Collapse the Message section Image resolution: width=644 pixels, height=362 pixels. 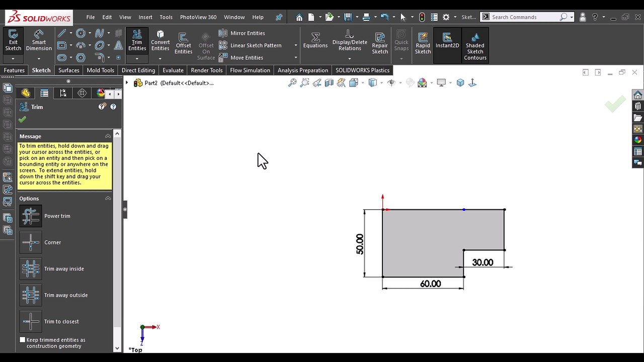pos(108,136)
